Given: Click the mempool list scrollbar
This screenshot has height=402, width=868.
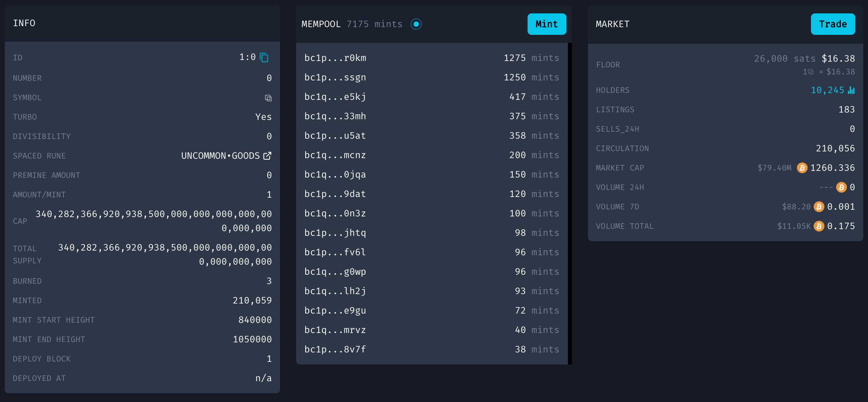Looking at the screenshot, I should pos(569,203).
